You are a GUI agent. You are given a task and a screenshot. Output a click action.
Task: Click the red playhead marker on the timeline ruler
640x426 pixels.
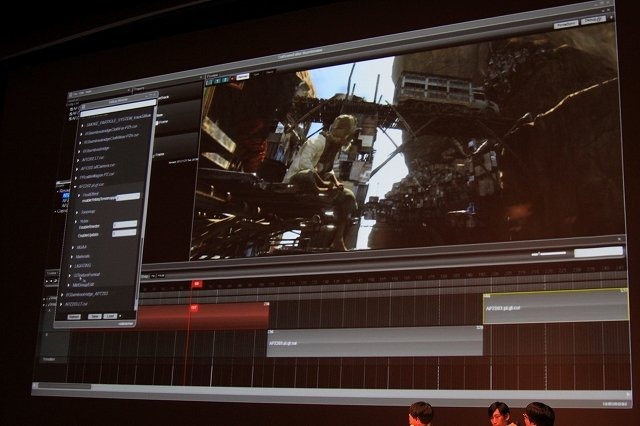197,284
